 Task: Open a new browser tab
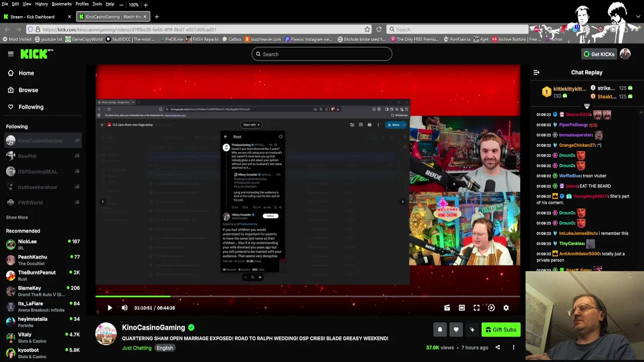(156, 17)
